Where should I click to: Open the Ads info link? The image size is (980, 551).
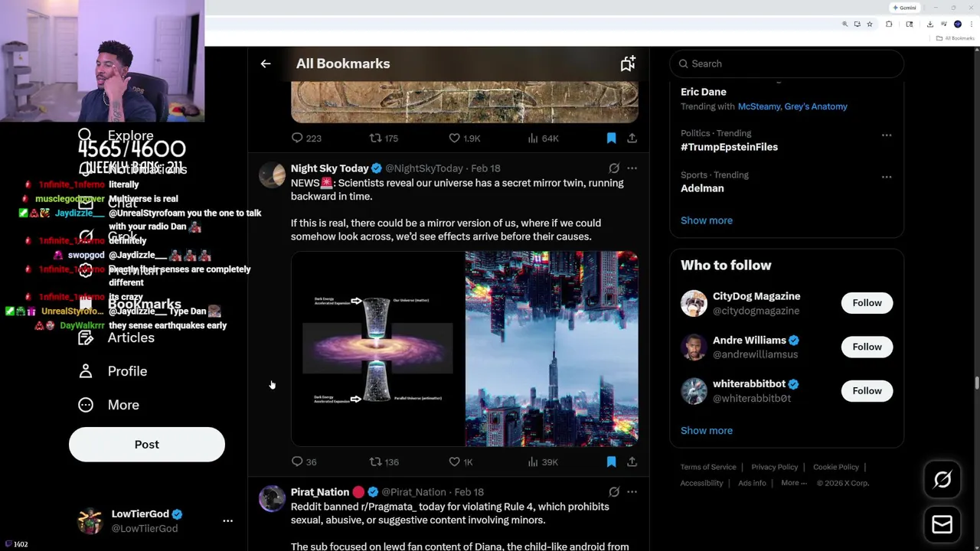tap(752, 483)
